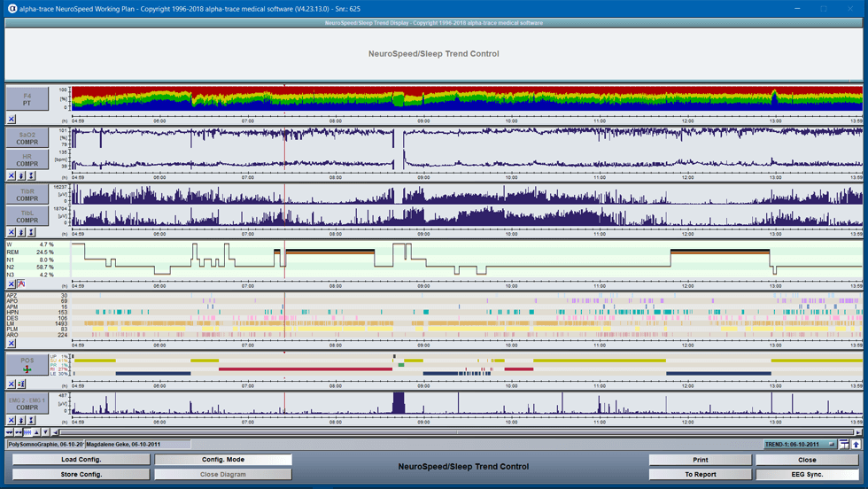
Task: Click first vertical-scale arrow icon under HR COMPR
Action: [21, 175]
